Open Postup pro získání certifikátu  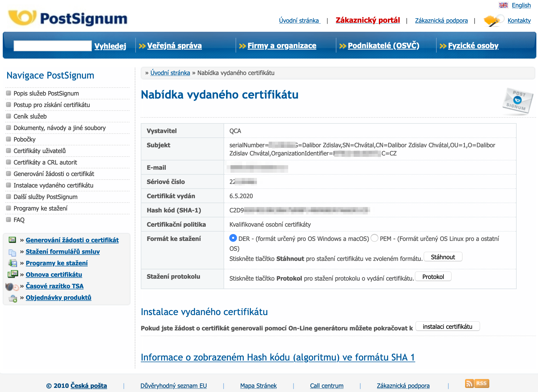tap(52, 105)
